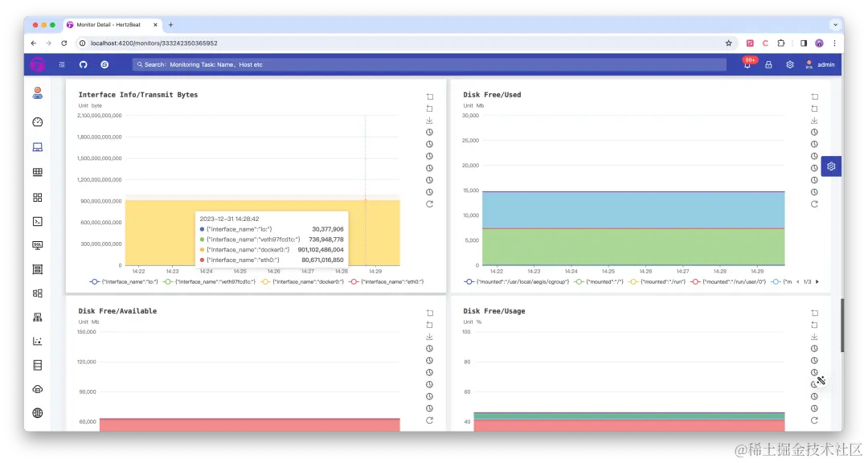Download the Disk Free/Used chart image
This screenshot has width=868, height=463.
pyautogui.click(x=814, y=121)
